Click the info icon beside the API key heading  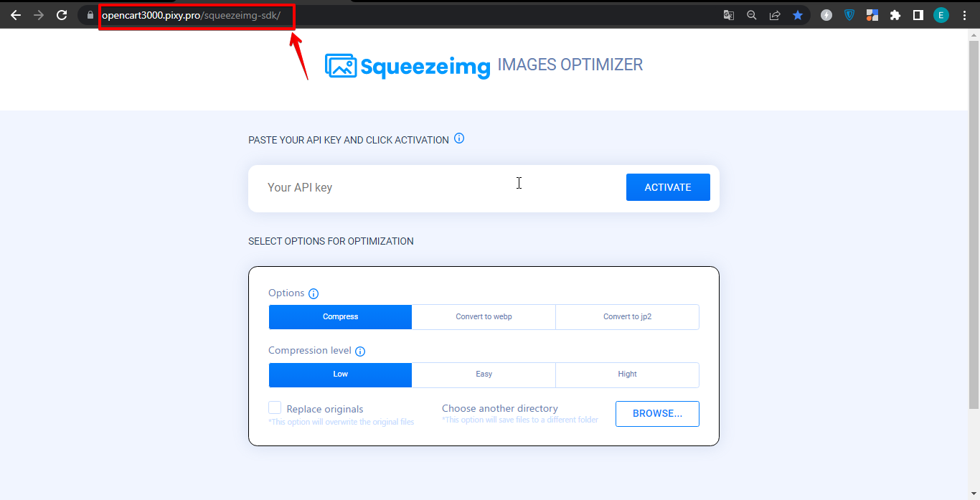tap(459, 138)
